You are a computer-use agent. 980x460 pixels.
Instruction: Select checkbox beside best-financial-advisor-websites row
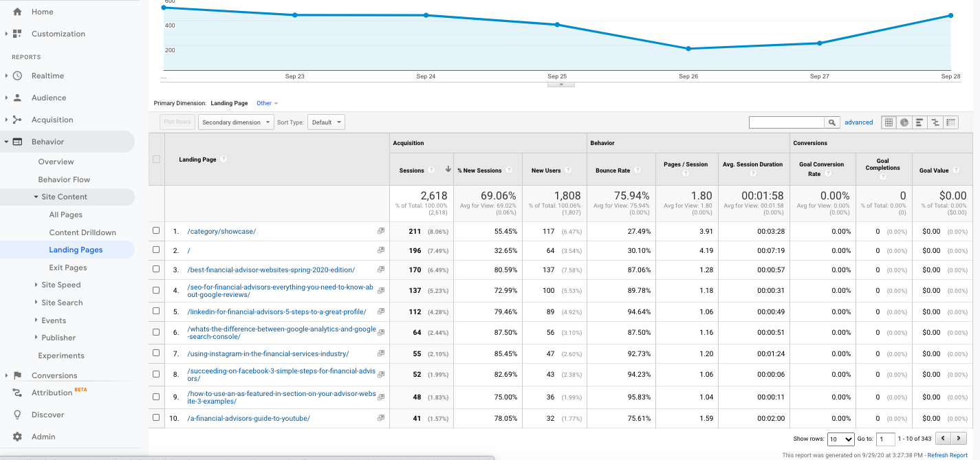tap(156, 270)
